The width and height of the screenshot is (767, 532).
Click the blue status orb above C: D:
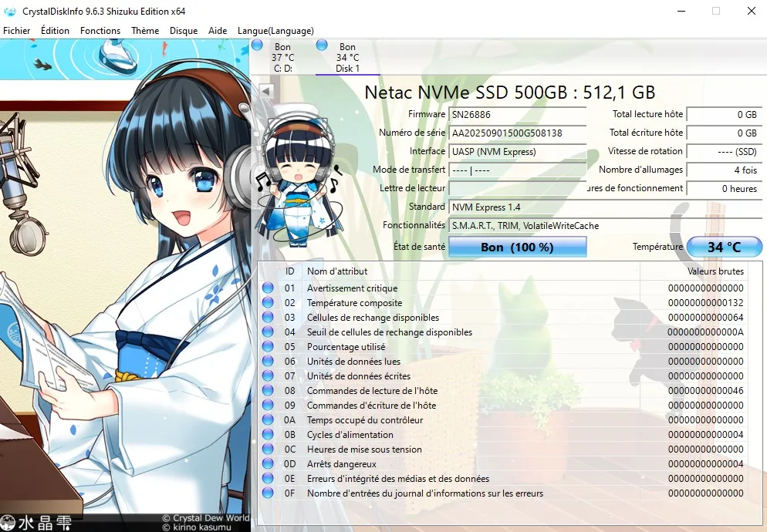coord(257,45)
